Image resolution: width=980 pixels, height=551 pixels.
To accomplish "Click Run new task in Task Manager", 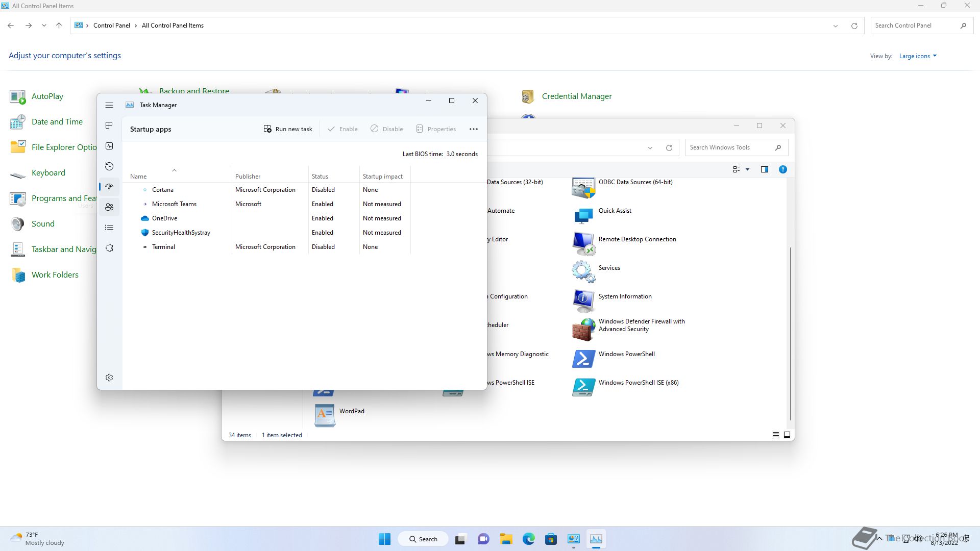I will 288,129.
